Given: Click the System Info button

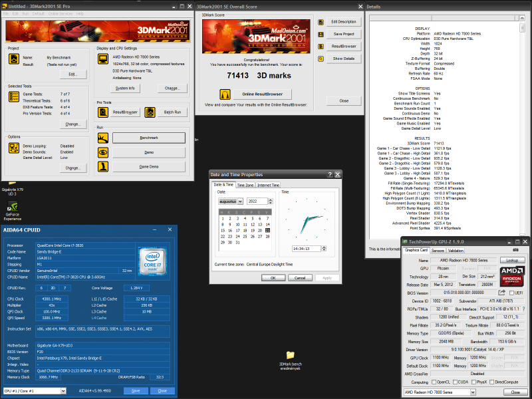Looking at the screenshot, I should (125, 88).
